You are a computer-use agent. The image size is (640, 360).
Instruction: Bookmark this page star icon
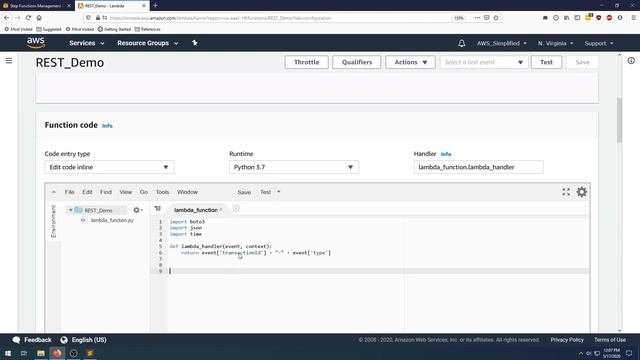coord(496,18)
